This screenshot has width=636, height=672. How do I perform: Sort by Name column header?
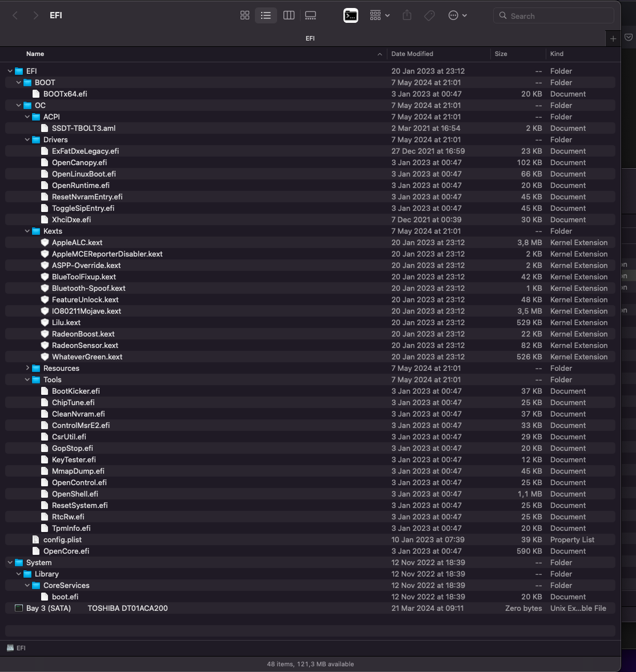pyautogui.click(x=35, y=54)
